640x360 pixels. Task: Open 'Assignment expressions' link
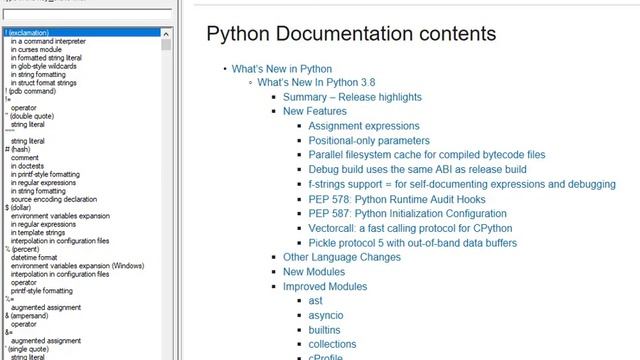coord(364,126)
